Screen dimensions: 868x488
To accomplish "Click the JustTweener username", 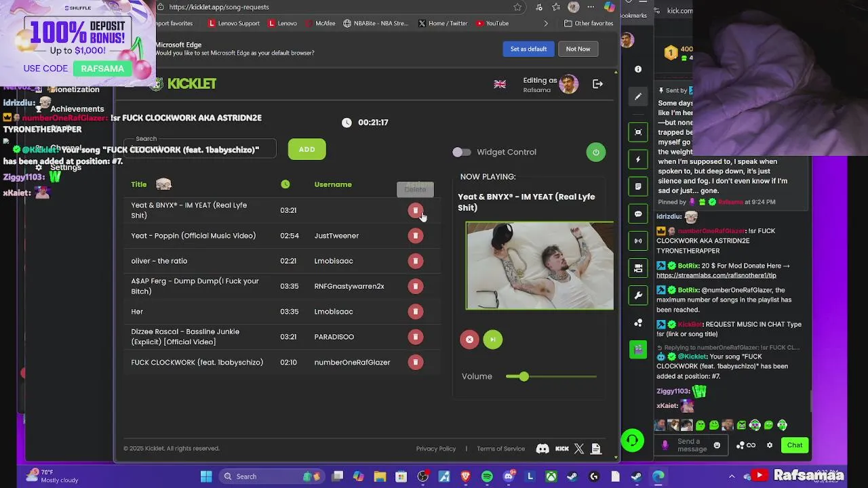I will 336,236.
